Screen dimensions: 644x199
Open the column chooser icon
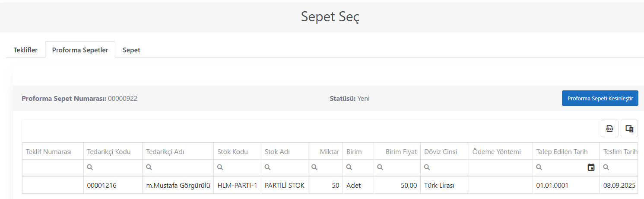pos(629,128)
